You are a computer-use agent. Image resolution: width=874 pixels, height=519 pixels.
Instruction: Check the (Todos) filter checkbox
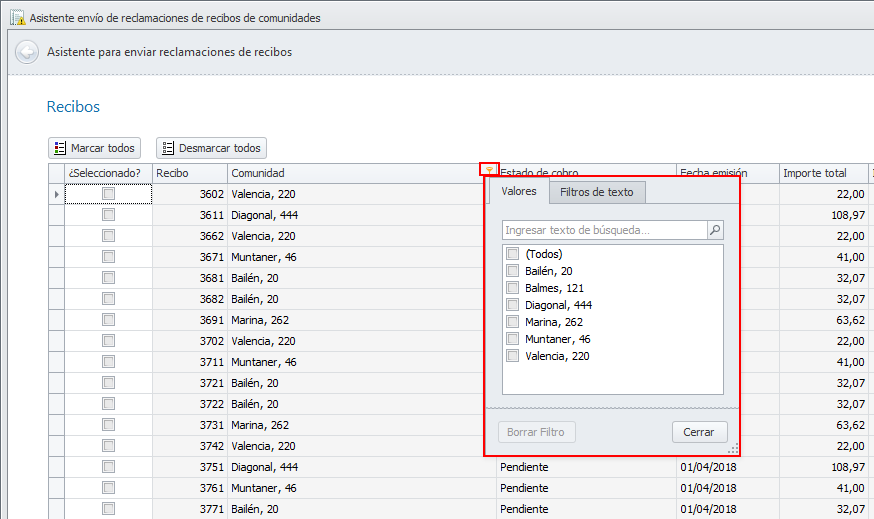(513, 254)
